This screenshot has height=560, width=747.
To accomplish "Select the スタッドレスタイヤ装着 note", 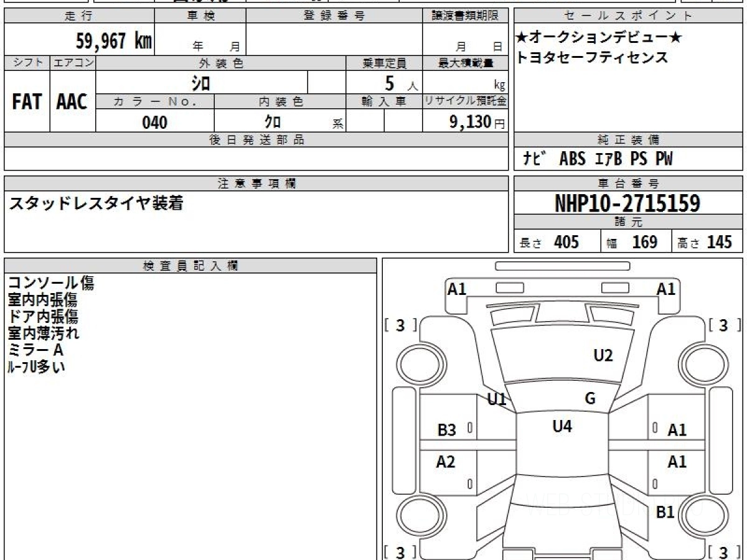I will 95,203.
